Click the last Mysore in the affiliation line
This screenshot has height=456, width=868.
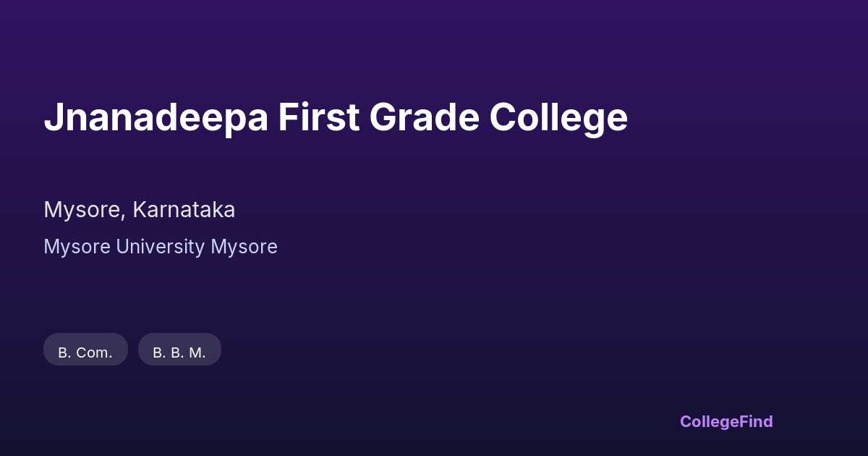coord(244,247)
